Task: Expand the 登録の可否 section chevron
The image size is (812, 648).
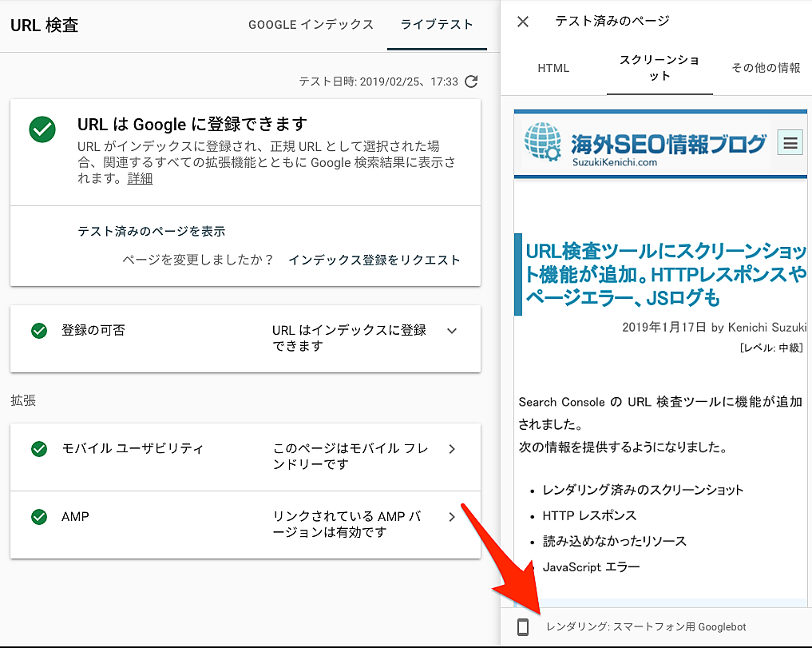Action: click(452, 331)
